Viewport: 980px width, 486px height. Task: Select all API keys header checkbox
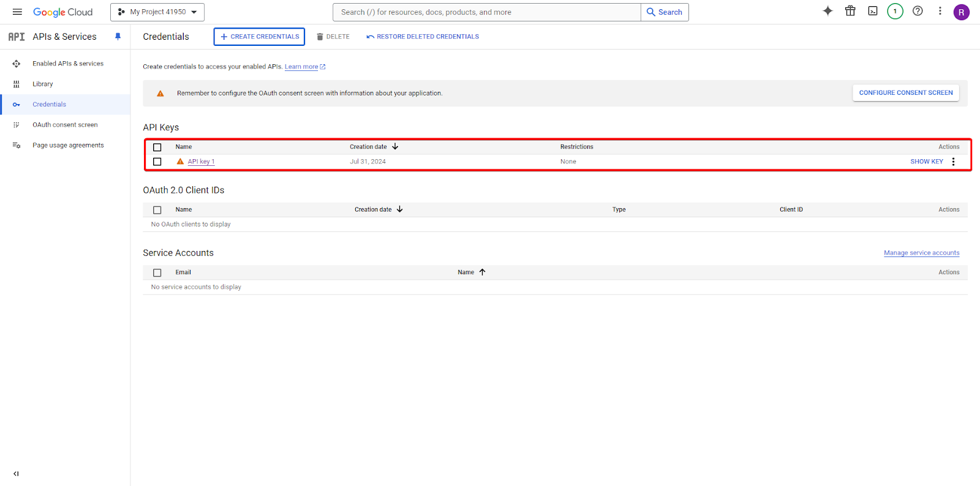pos(157,148)
